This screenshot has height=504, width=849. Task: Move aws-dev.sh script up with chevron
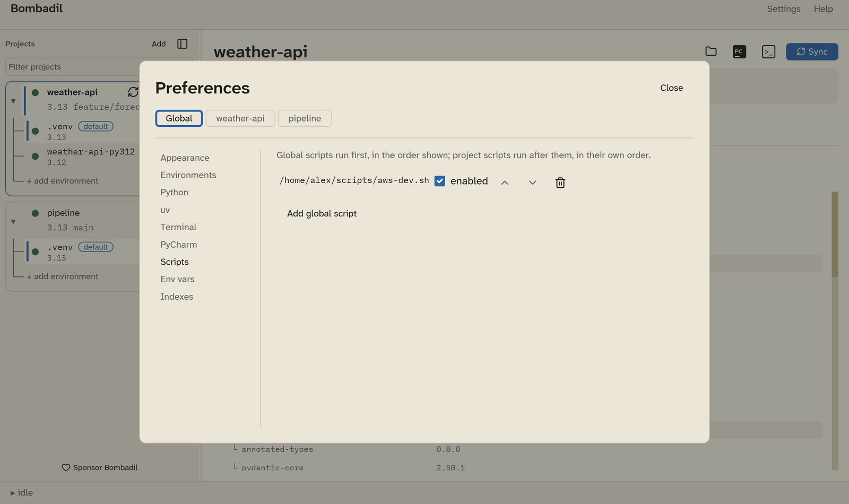(x=505, y=183)
